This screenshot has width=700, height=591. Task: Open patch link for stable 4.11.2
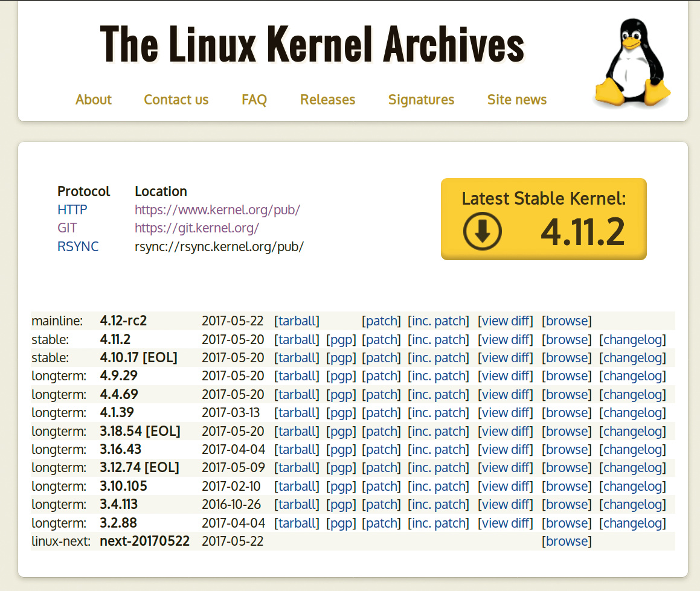click(381, 340)
